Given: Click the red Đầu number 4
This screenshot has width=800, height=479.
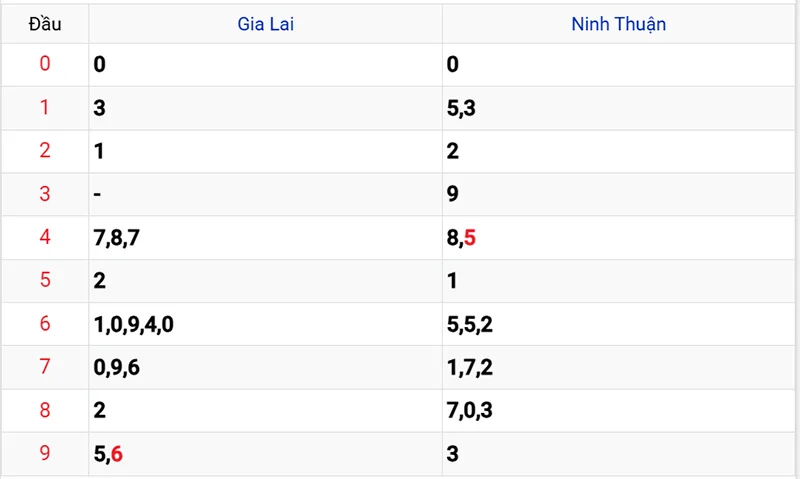Looking at the screenshot, I should coord(44,238).
